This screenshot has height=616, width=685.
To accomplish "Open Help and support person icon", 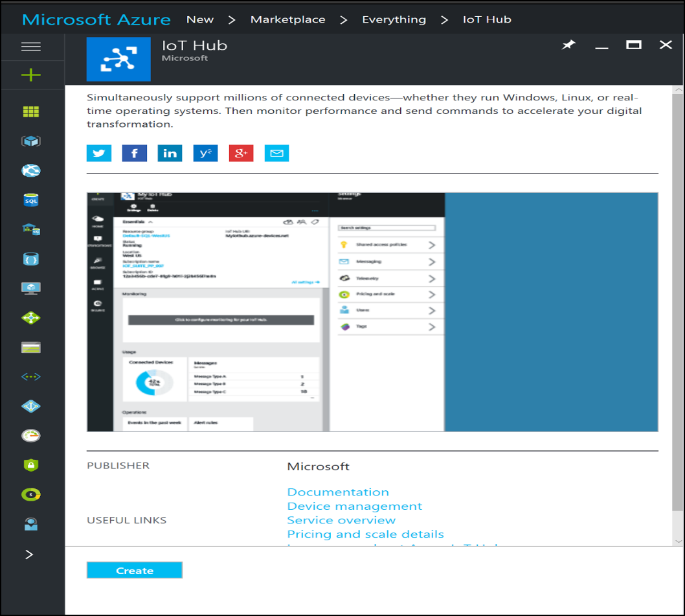I will pyautogui.click(x=31, y=524).
